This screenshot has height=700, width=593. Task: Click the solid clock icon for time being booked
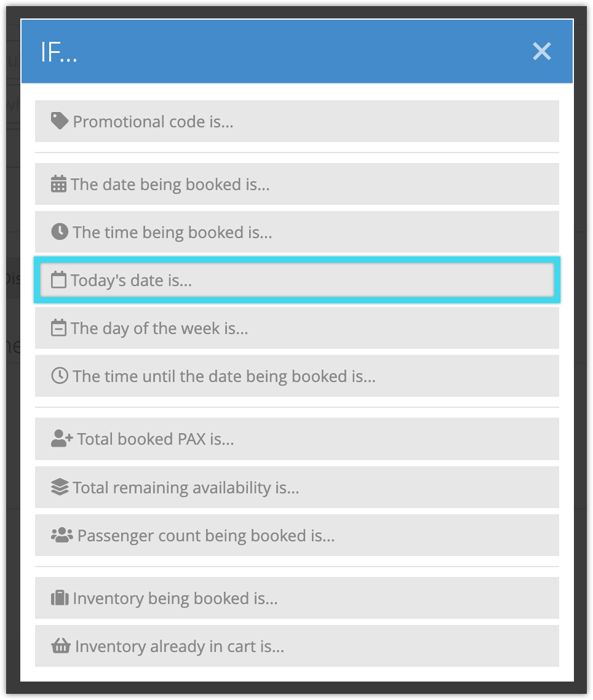(x=60, y=232)
